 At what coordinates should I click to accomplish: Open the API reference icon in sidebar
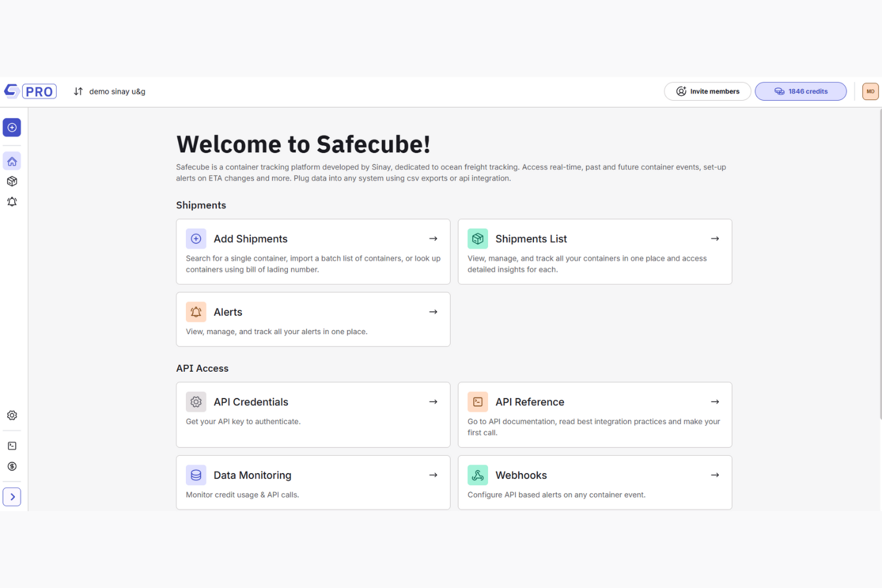[12, 446]
